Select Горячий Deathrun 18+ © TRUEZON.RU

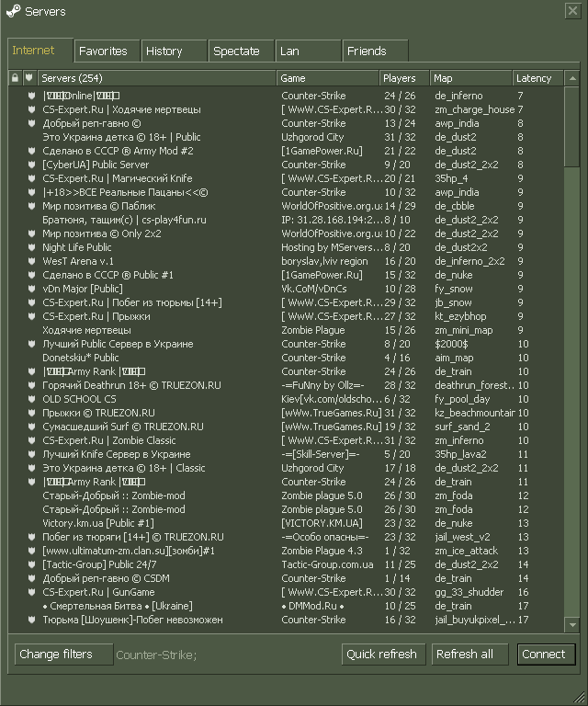(286, 385)
